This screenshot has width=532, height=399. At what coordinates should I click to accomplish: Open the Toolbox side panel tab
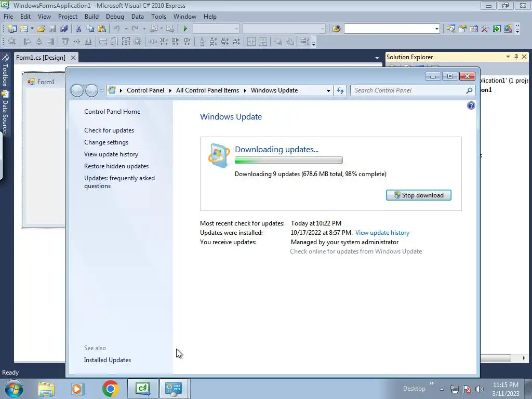coord(5,71)
